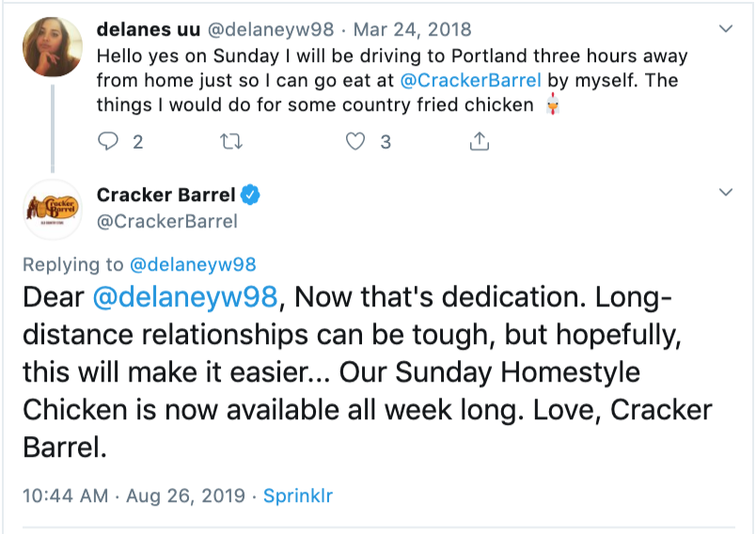
Task: Click the share tweet icon
Action: [x=479, y=142]
